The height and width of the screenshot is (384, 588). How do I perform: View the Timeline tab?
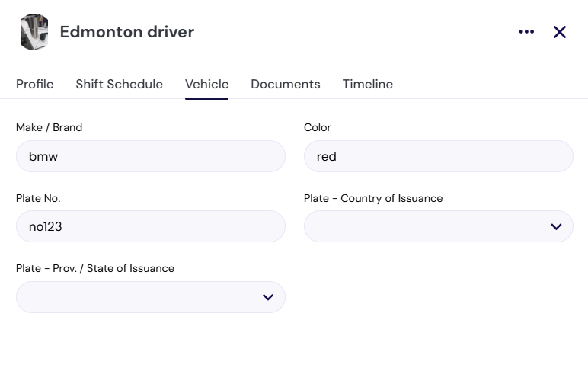(367, 84)
